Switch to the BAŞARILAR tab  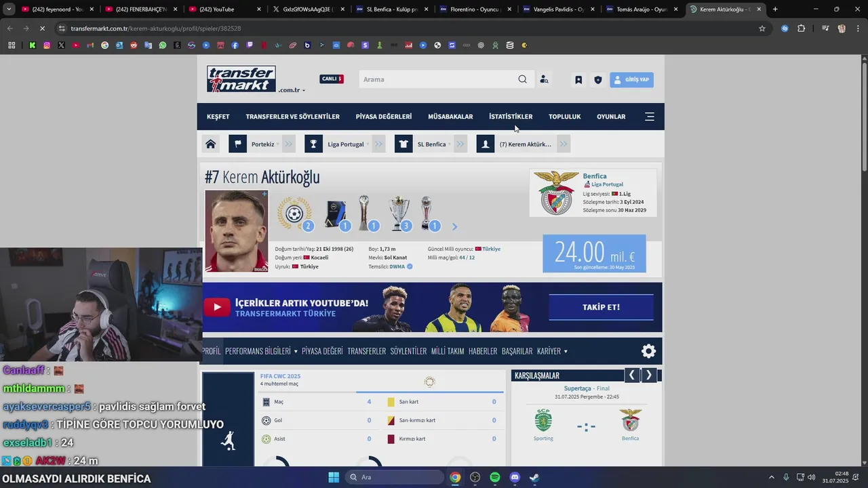click(517, 351)
